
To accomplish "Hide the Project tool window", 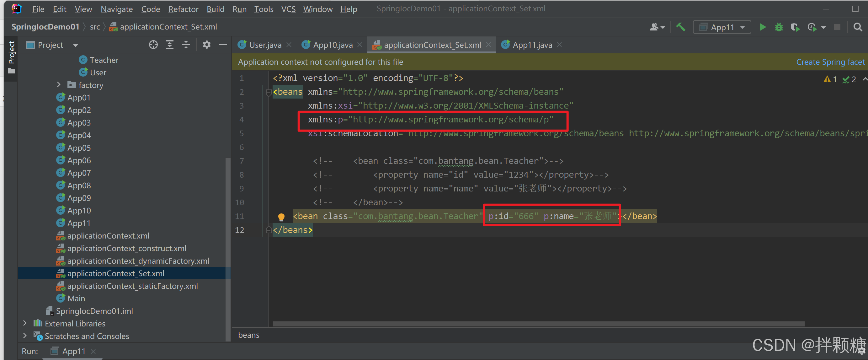I will click(x=223, y=45).
